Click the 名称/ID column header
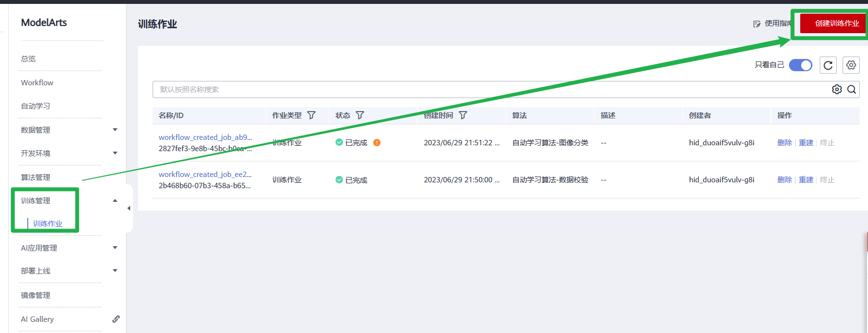Screen dimensions: 868x333 [x=171, y=115]
